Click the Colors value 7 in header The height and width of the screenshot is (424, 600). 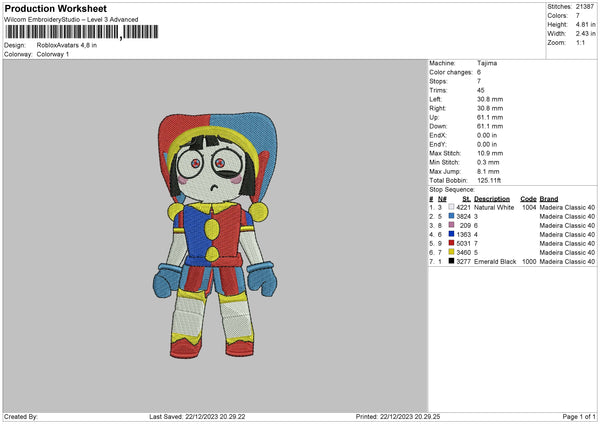[577, 16]
